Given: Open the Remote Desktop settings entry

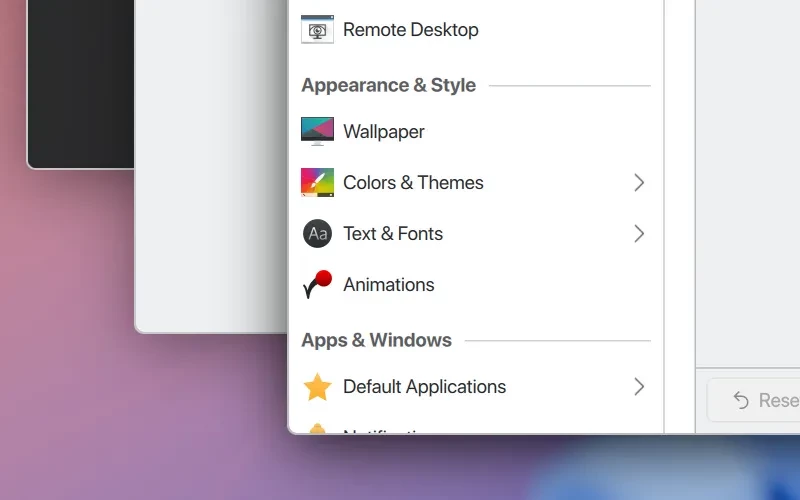Looking at the screenshot, I should click(x=411, y=30).
